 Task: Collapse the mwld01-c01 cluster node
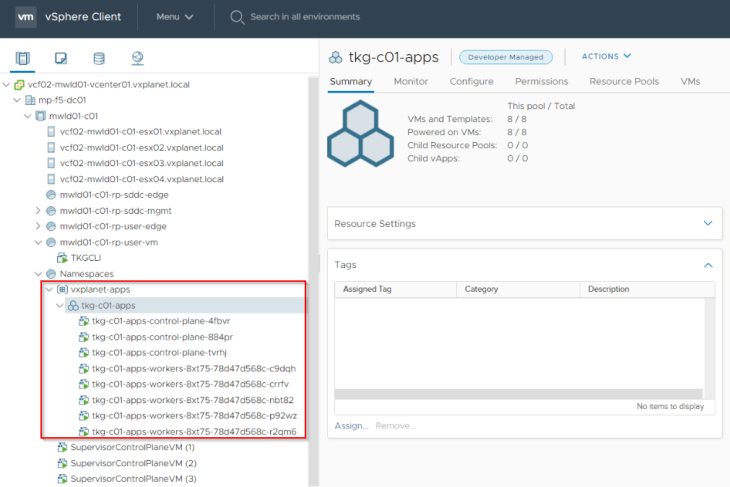tap(28, 116)
